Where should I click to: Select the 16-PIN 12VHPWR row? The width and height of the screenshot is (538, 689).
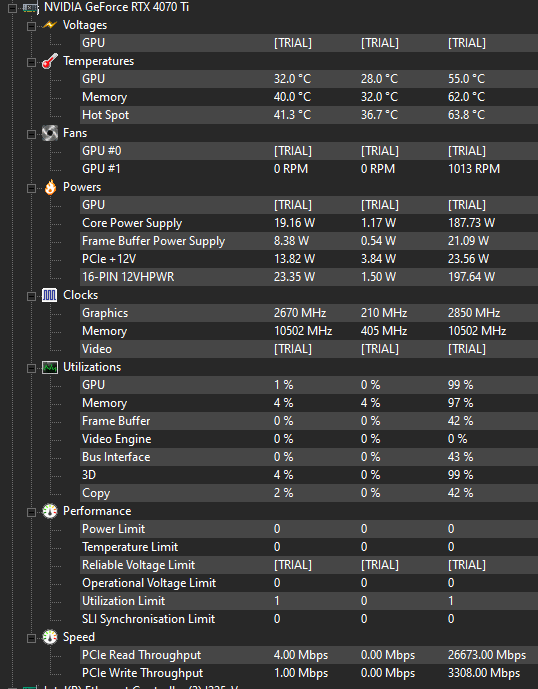309,277
